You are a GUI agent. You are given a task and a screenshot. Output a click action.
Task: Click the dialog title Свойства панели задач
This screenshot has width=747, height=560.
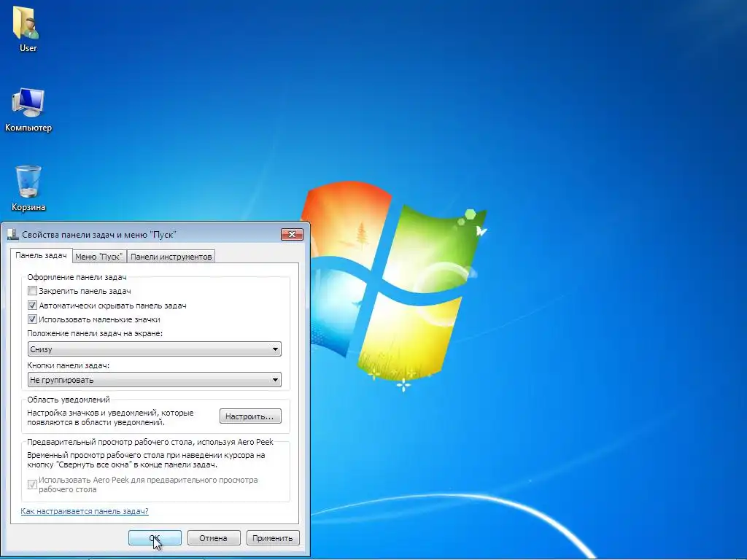pyautogui.click(x=99, y=235)
